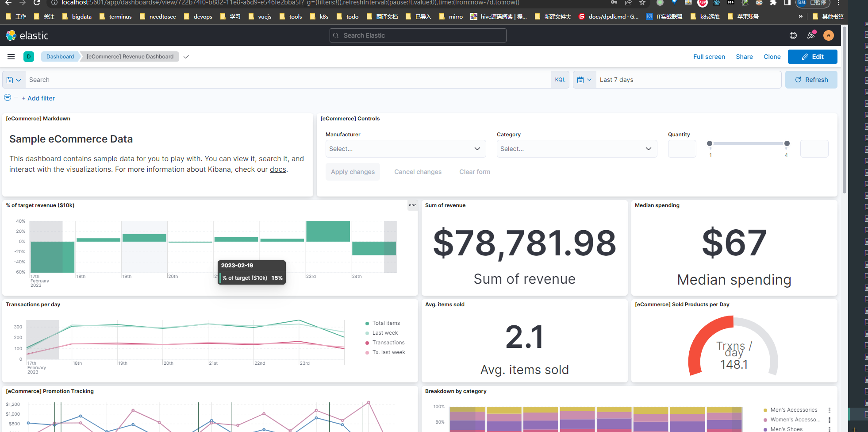Open the Last 7 days time picker

(688, 80)
